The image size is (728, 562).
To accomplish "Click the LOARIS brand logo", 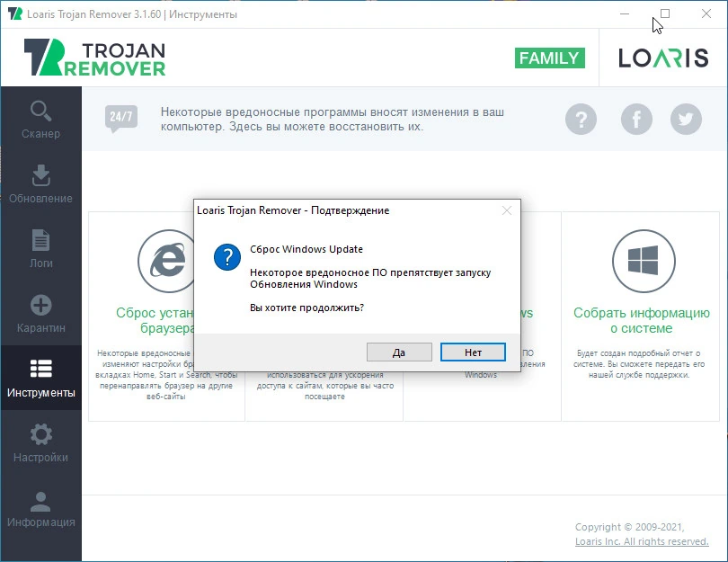I will click(663, 58).
